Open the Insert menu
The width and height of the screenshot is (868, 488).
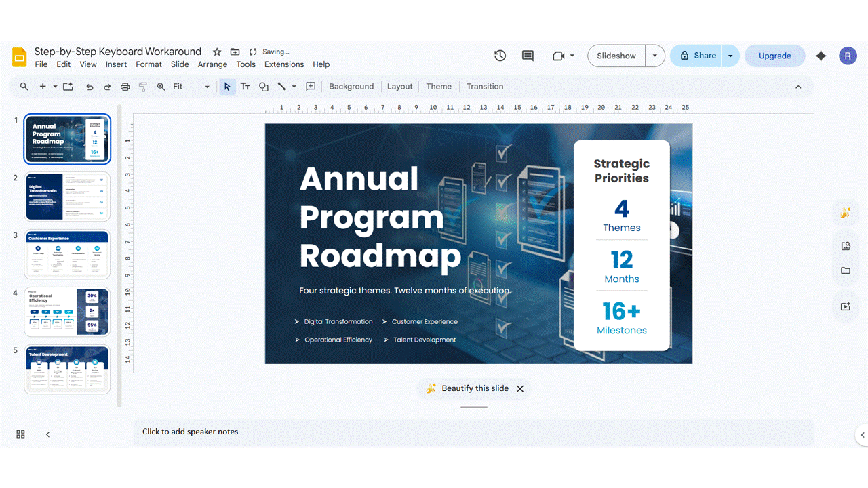[116, 64]
